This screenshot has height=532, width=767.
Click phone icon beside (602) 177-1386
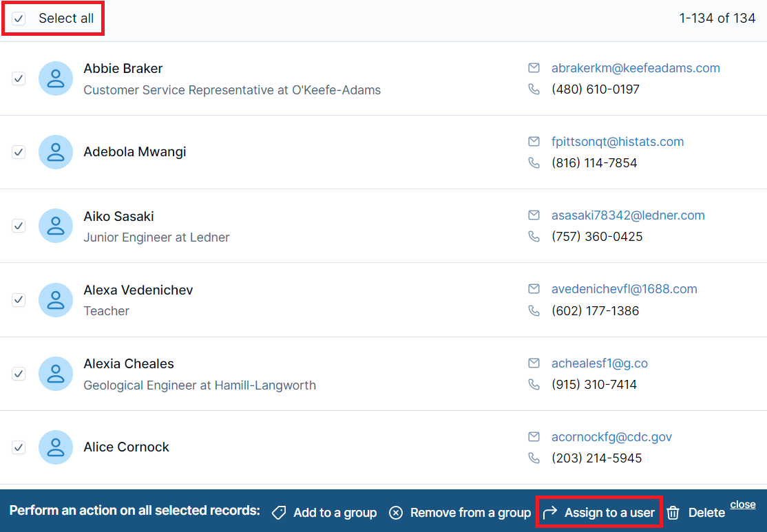[534, 311]
